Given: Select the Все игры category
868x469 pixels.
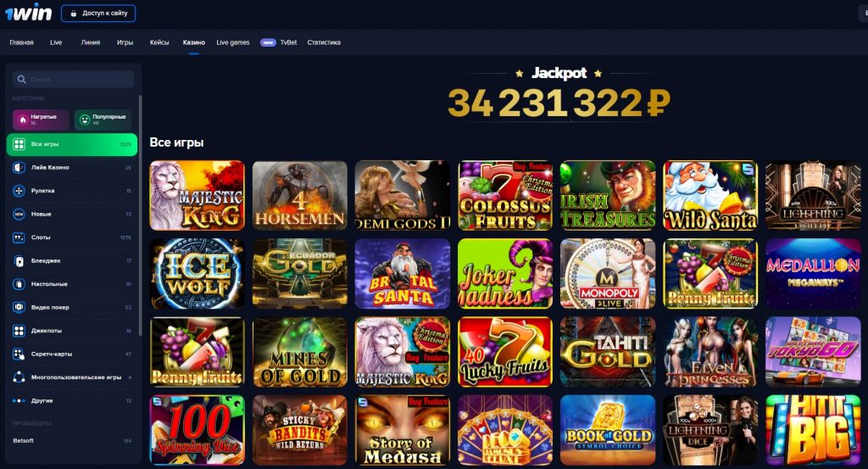Looking at the screenshot, I should [72, 144].
